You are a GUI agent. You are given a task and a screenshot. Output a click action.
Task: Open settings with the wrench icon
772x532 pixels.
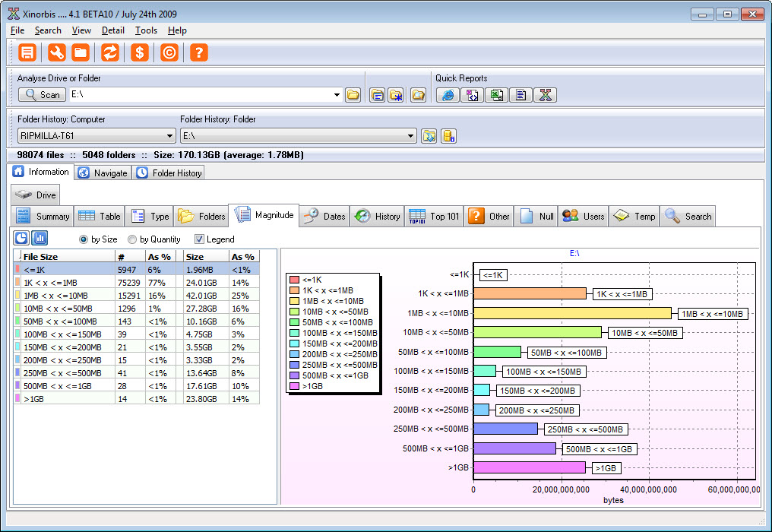(x=56, y=52)
